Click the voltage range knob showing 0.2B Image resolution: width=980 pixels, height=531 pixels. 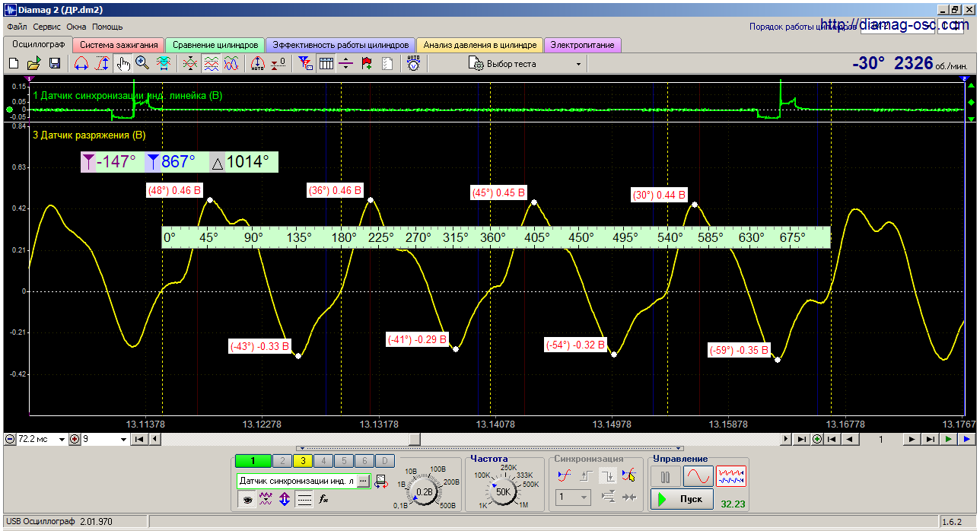click(423, 492)
